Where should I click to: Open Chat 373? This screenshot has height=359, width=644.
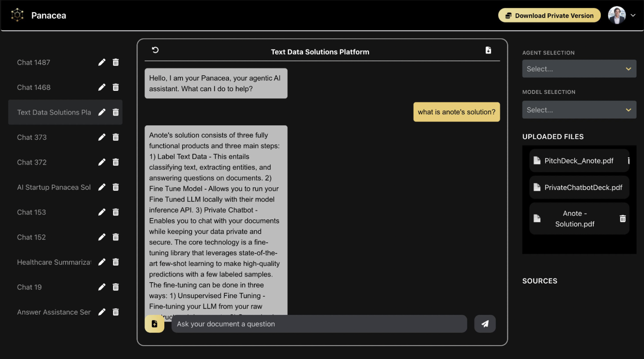[x=32, y=137]
